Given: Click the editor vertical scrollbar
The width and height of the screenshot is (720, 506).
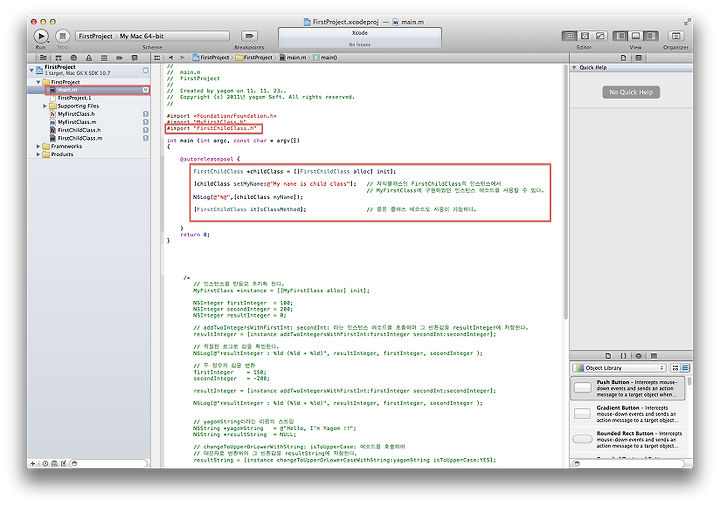Looking at the screenshot, I should pyautogui.click(x=566, y=193).
